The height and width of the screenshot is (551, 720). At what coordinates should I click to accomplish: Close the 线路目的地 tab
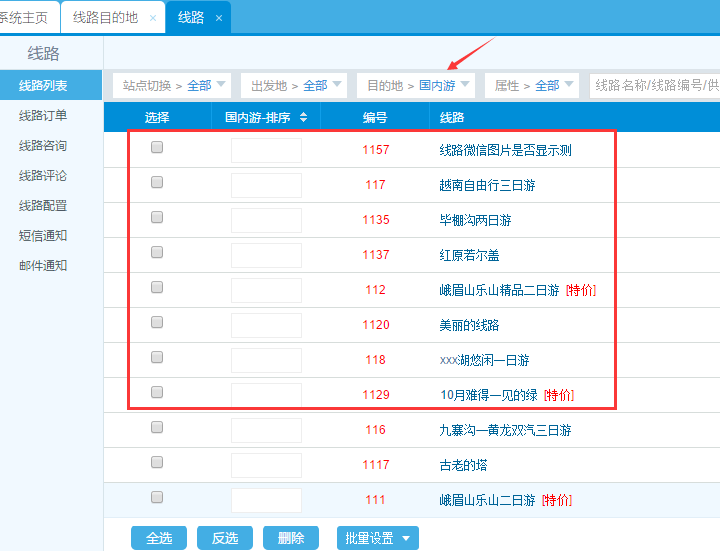pos(152,18)
